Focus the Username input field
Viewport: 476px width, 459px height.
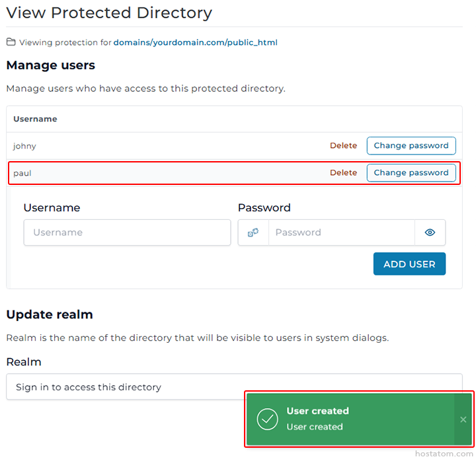click(127, 232)
